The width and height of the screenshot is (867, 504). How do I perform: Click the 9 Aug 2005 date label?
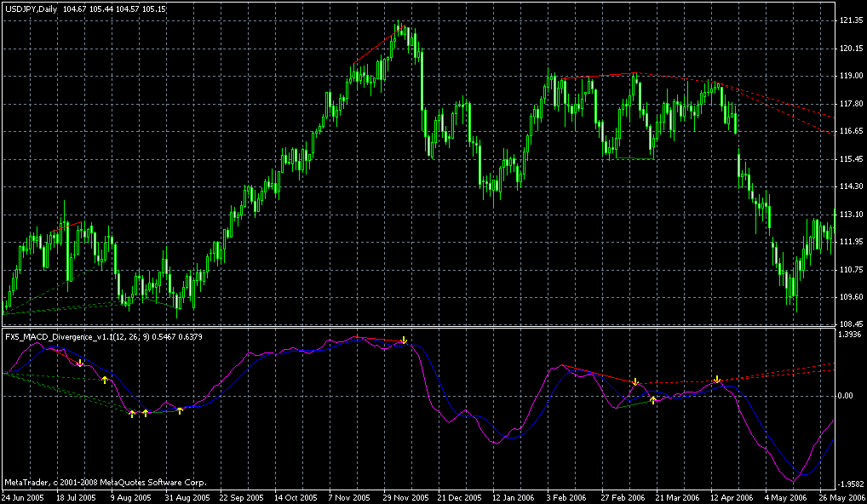(131, 497)
